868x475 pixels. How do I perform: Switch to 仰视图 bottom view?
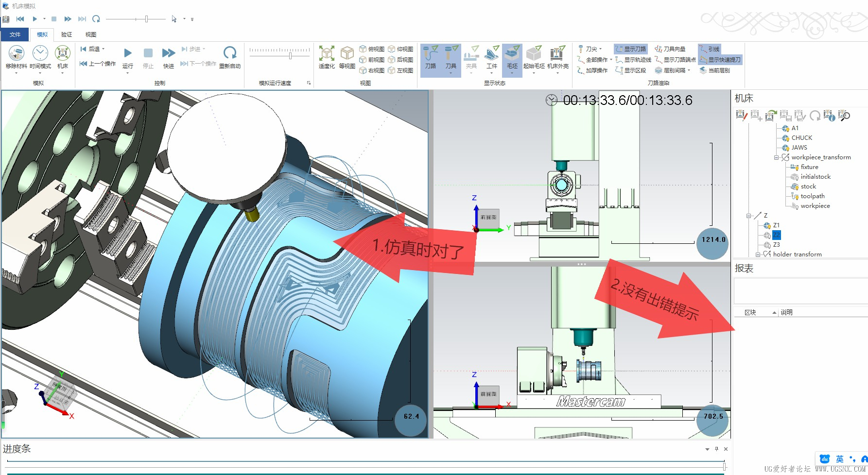[400, 49]
